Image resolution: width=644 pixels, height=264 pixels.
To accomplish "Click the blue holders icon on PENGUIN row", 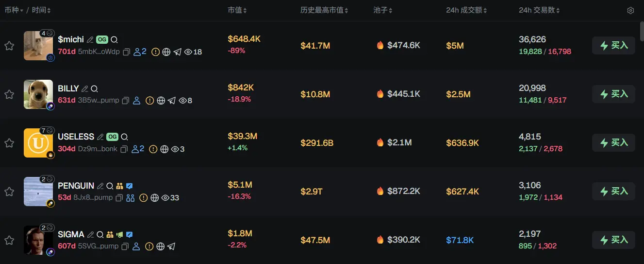I will pyautogui.click(x=130, y=198).
